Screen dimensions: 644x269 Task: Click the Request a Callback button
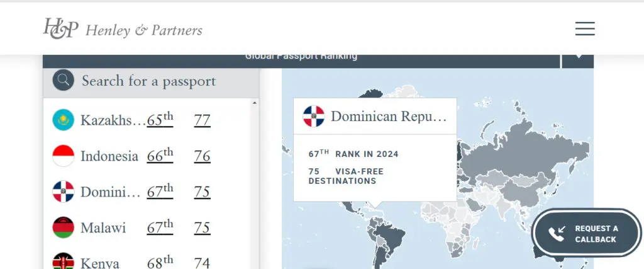pyautogui.click(x=587, y=233)
